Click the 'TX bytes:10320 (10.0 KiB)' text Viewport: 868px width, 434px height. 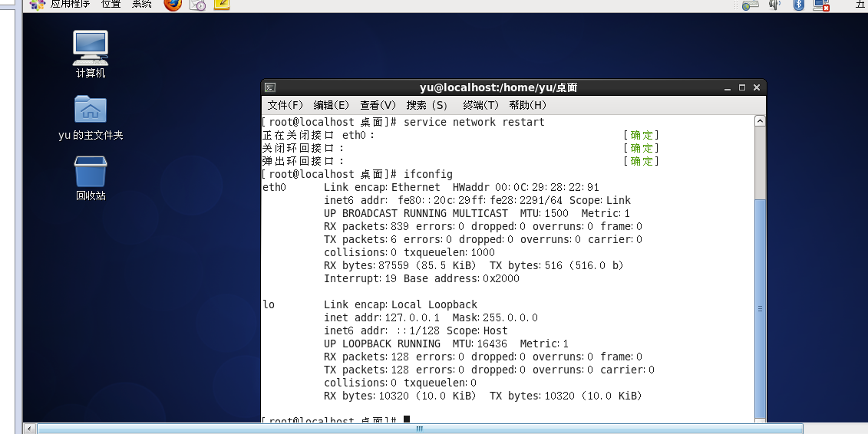[x=566, y=396]
